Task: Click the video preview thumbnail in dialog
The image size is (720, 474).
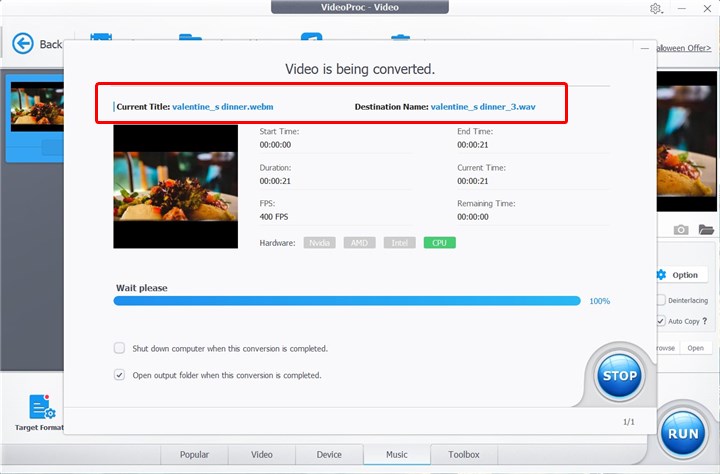Action: click(175, 186)
